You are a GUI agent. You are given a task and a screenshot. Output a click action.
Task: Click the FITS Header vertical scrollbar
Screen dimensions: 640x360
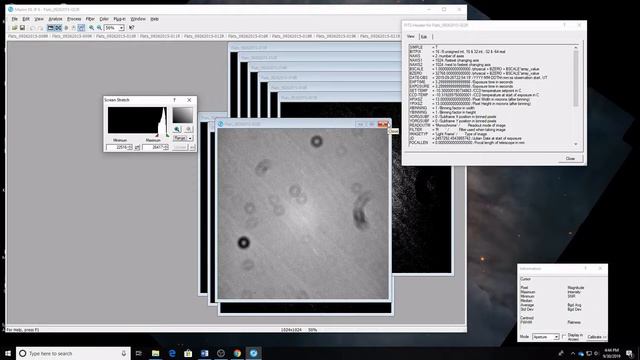coord(576,96)
